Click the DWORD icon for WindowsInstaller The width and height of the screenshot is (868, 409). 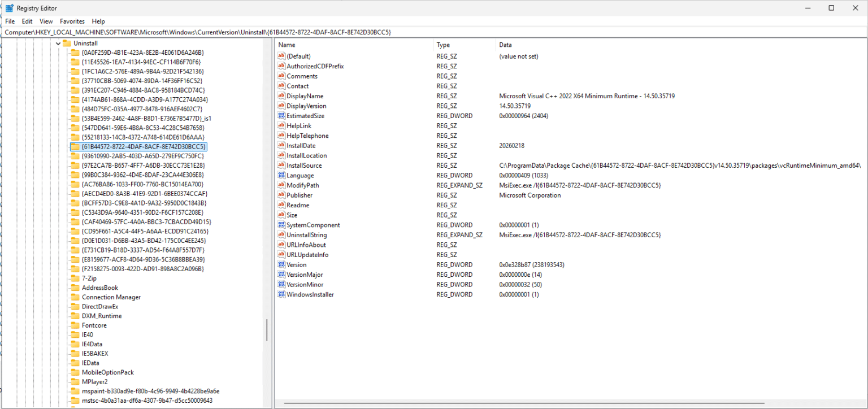click(x=281, y=294)
